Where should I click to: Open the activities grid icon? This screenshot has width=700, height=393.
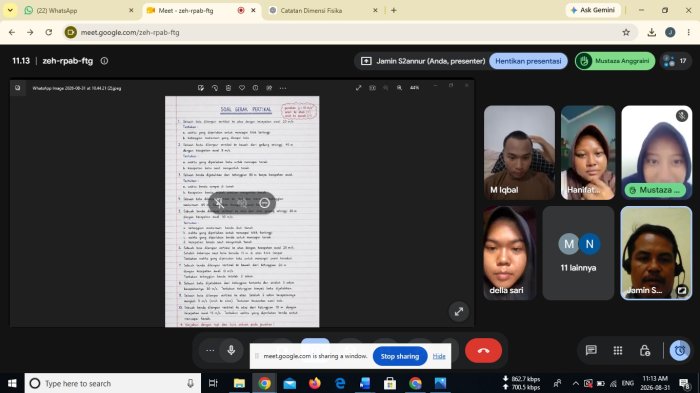(x=618, y=351)
